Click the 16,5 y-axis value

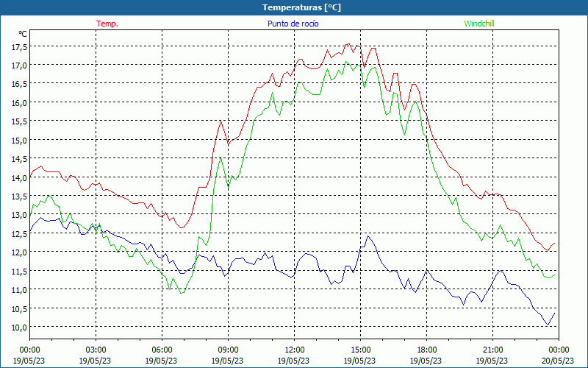tap(20, 84)
